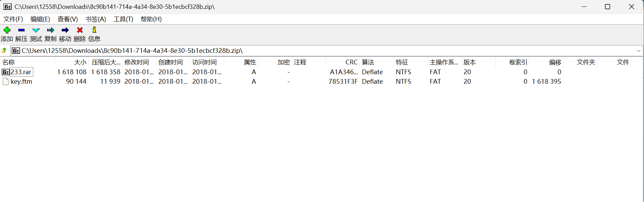Sort by 注释 column header
644x202 pixels.
pyautogui.click(x=309, y=62)
